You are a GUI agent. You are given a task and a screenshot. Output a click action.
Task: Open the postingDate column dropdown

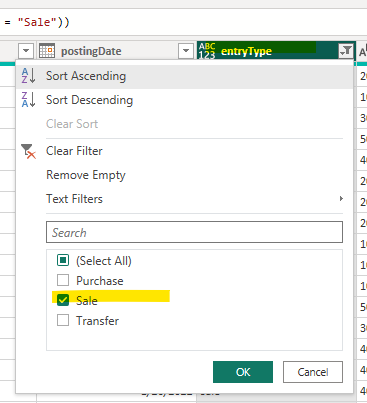click(186, 51)
